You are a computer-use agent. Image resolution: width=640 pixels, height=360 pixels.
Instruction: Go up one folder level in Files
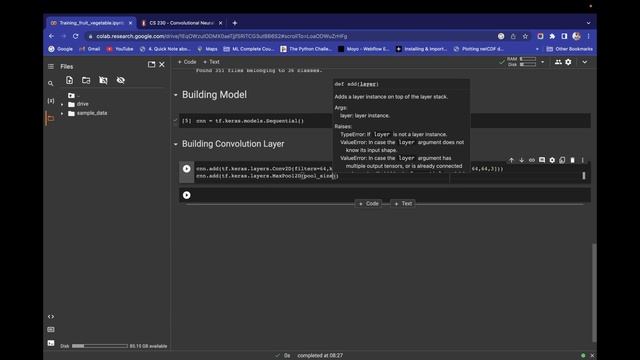coord(71,96)
